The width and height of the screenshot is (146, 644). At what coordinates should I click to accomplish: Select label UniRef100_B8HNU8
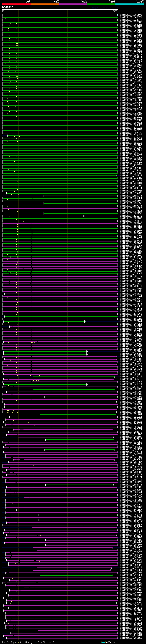click(131, 118)
